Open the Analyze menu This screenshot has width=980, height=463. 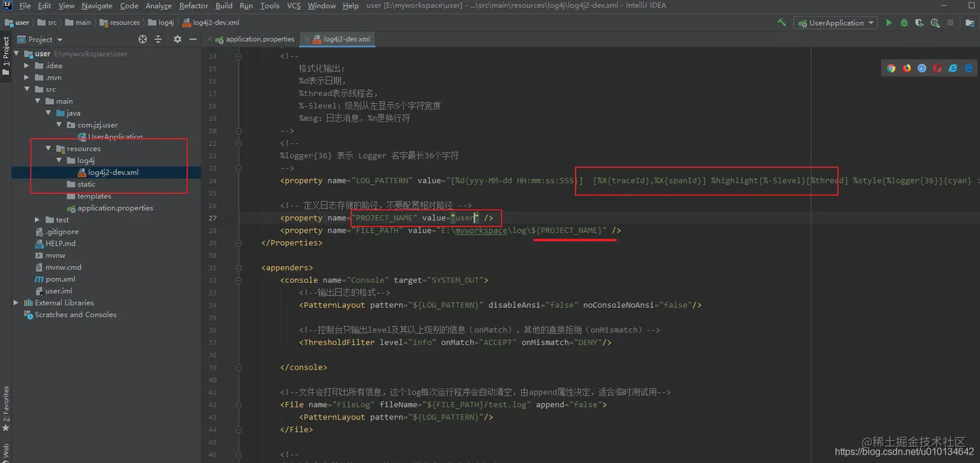click(158, 6)
